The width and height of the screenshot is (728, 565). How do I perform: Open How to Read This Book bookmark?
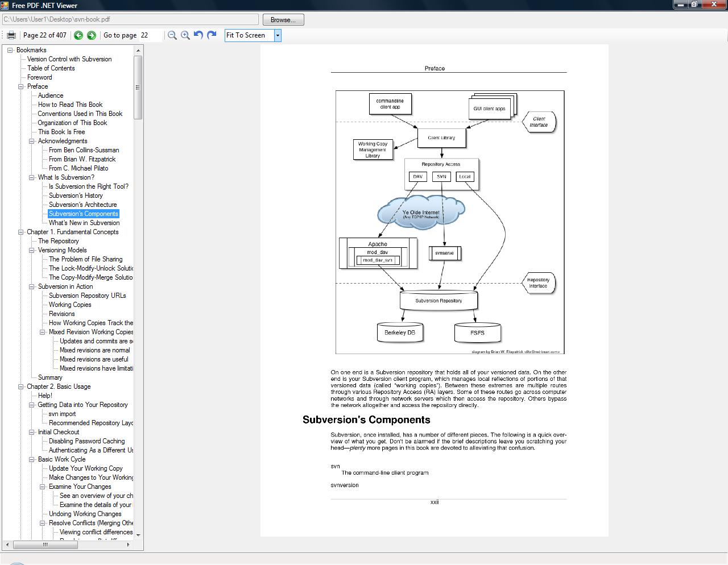(70, 105)
